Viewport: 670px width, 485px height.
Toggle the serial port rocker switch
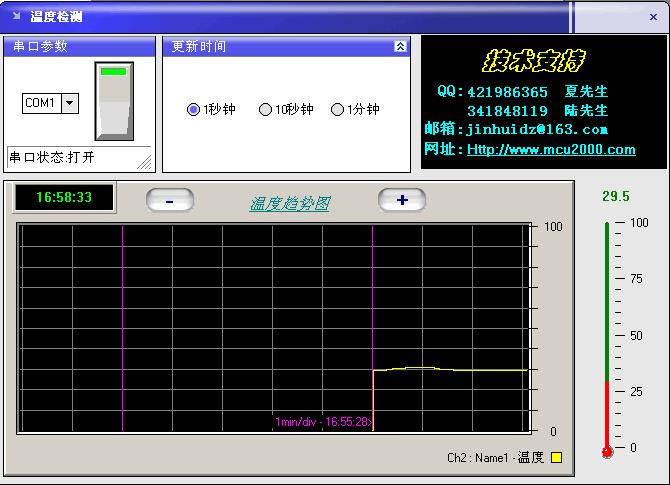click(x=114, y=101)
